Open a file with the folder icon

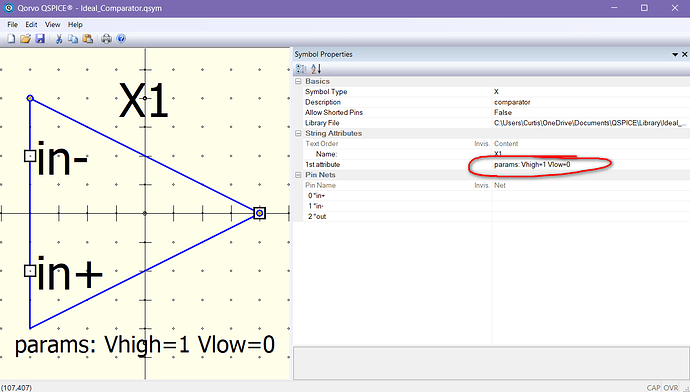coord(26,39)
